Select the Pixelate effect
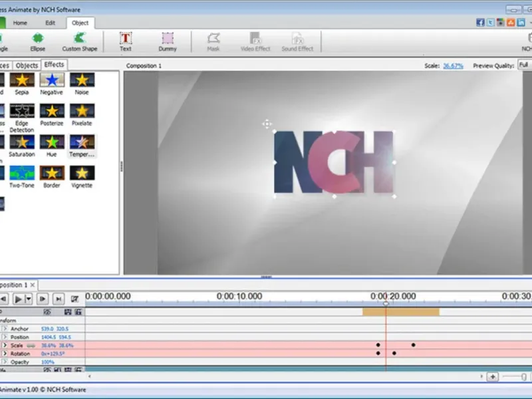Screen dimensions: 532x399 82,115
